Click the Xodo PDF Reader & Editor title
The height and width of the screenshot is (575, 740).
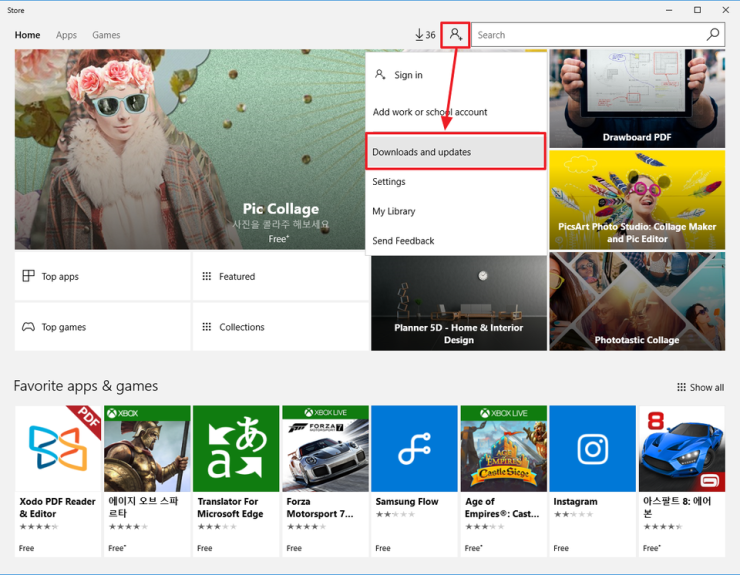(x=57, y=507)
